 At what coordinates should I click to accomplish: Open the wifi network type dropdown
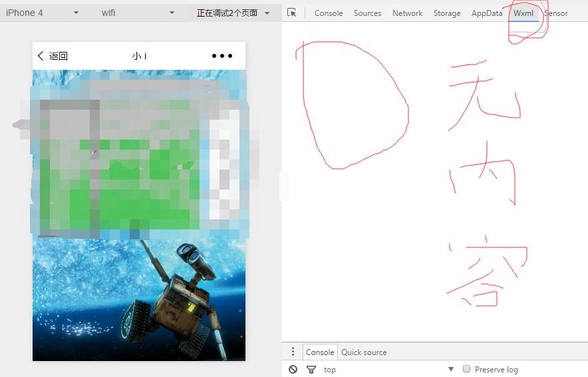(138, 13)
